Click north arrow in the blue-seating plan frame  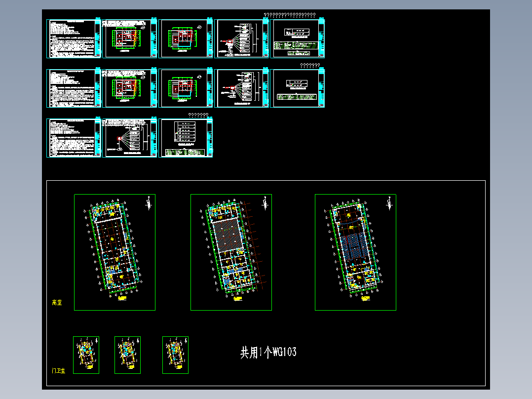tap(389, 203)
